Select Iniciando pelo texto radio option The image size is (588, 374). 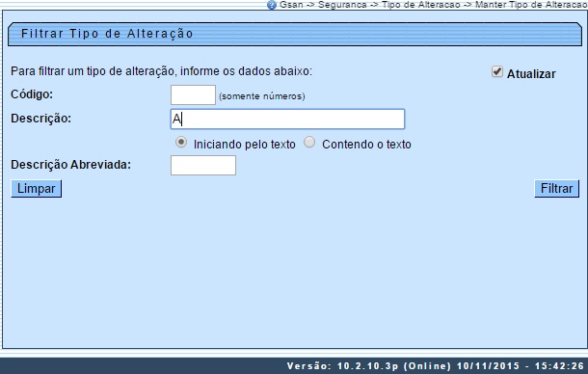181,143
